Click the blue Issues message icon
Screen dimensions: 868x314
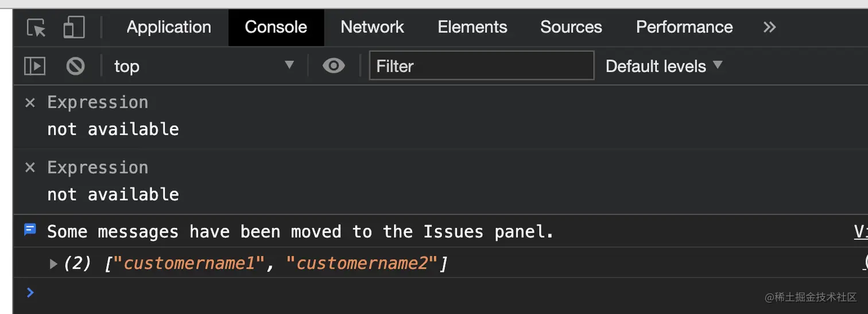coord(30,230)
